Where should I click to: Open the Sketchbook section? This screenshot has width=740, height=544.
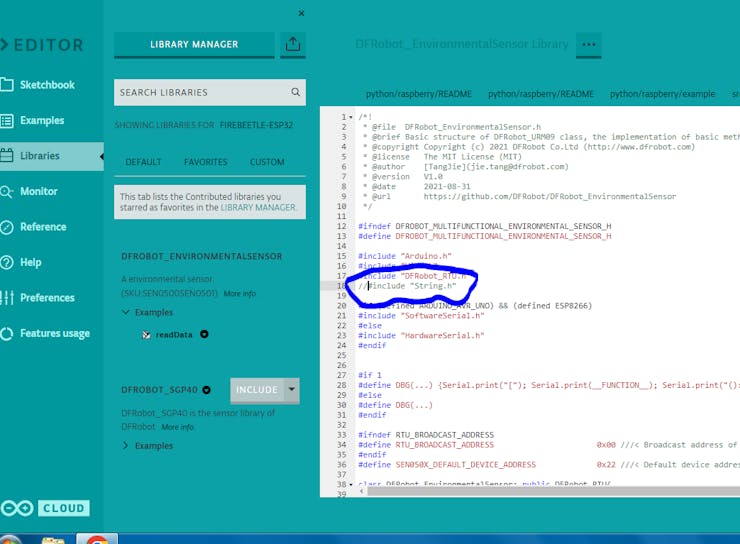click(x=47, y=85)
